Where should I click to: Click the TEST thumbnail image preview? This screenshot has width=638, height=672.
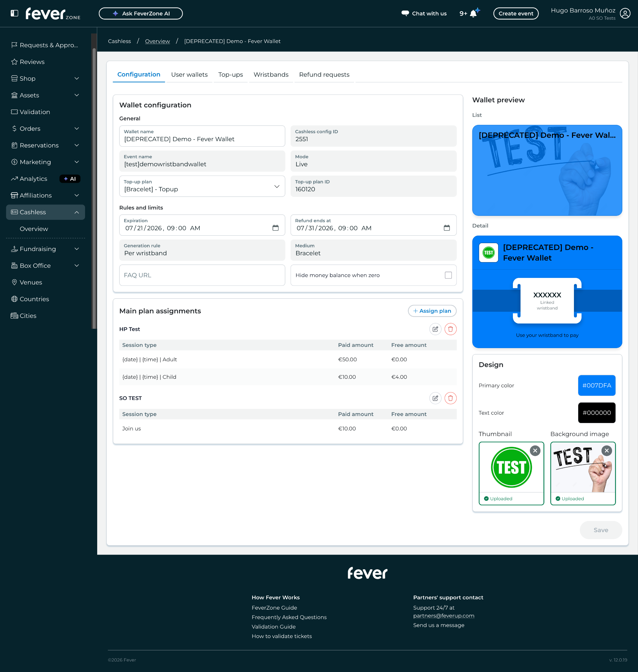click(x=511, y=467)
